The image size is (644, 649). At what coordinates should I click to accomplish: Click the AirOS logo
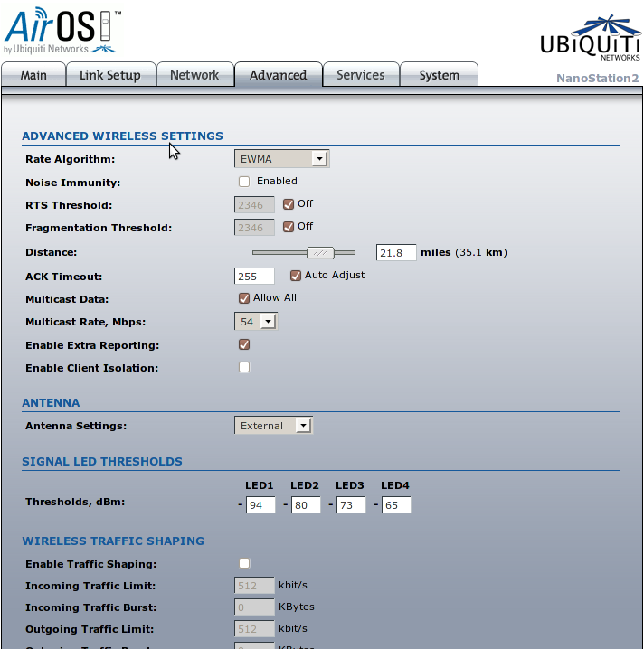62,31
